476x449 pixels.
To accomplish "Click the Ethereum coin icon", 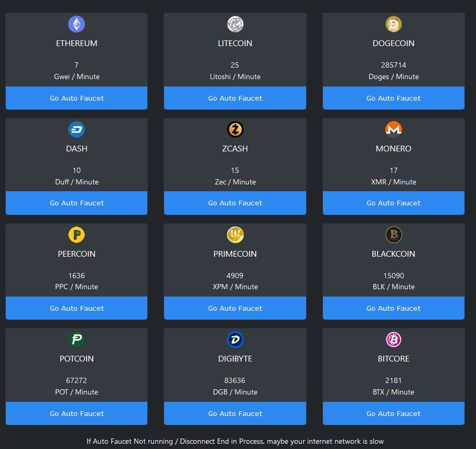I will tap(77, 24).
